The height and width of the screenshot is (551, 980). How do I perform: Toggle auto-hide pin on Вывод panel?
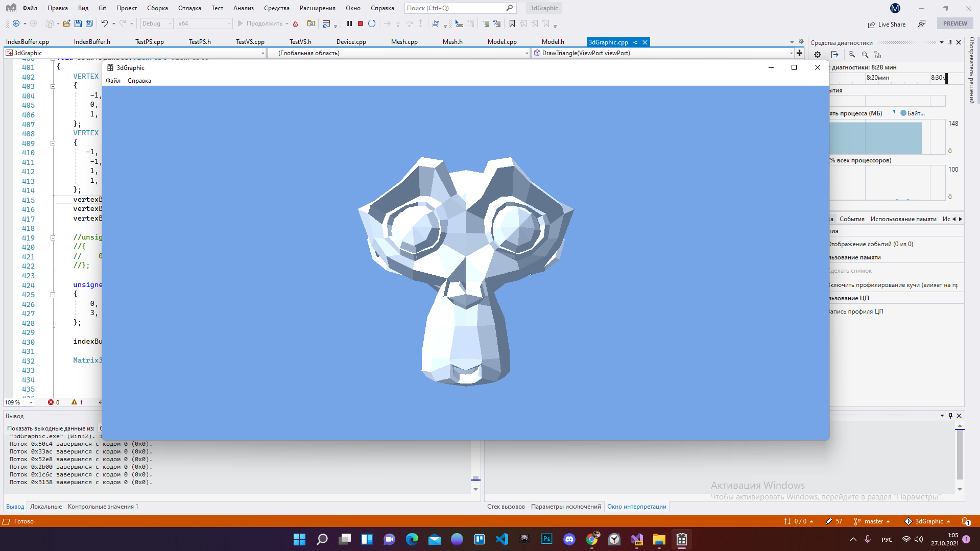click(x=950, y=416)
